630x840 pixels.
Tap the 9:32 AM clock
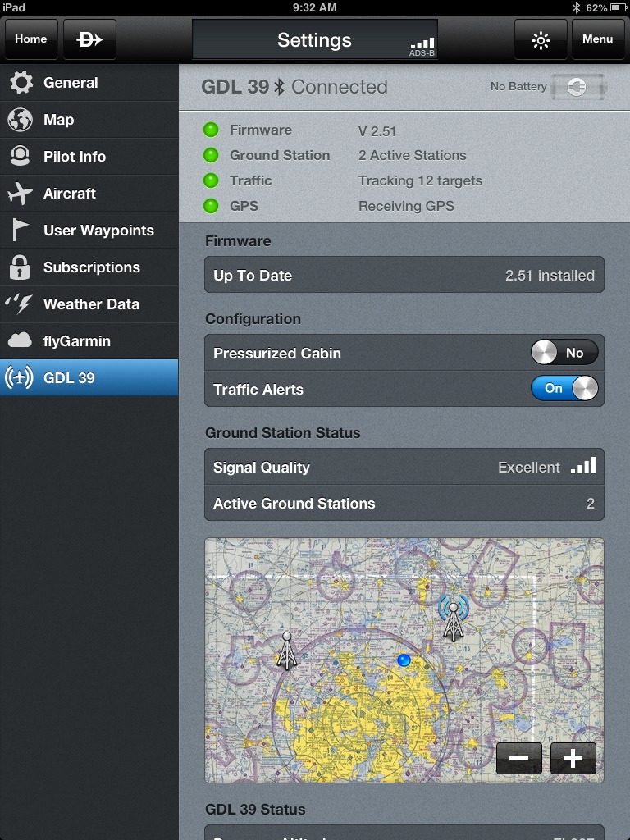[x=314, y=7]
